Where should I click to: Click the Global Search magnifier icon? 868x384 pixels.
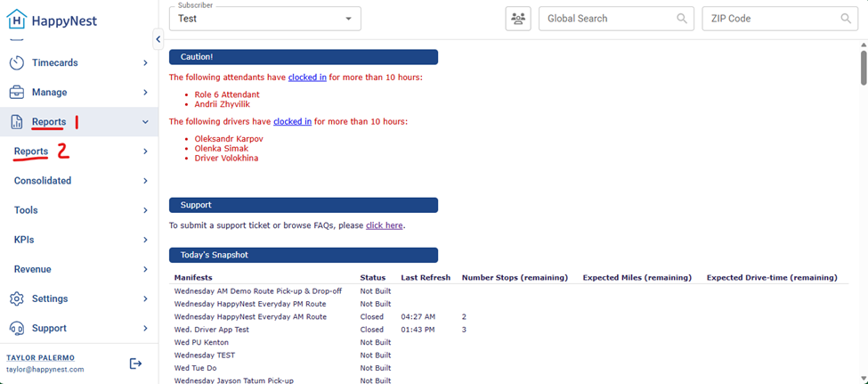[x=682, y=19]
